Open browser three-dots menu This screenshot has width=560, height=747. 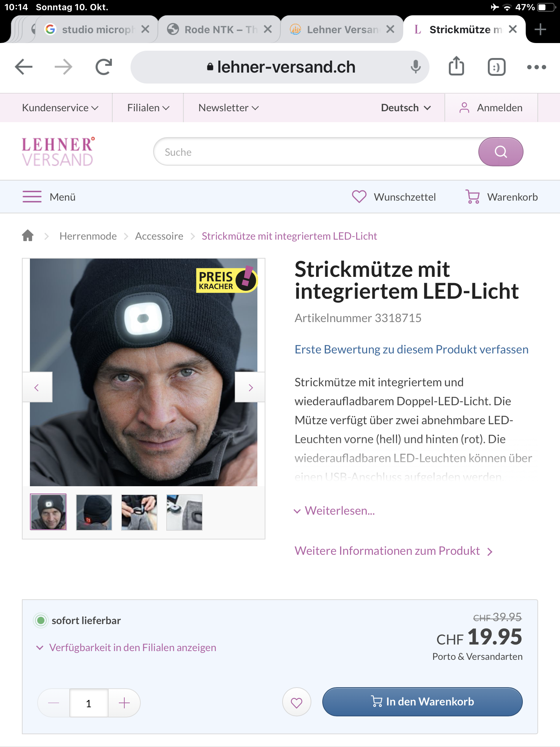536,67
